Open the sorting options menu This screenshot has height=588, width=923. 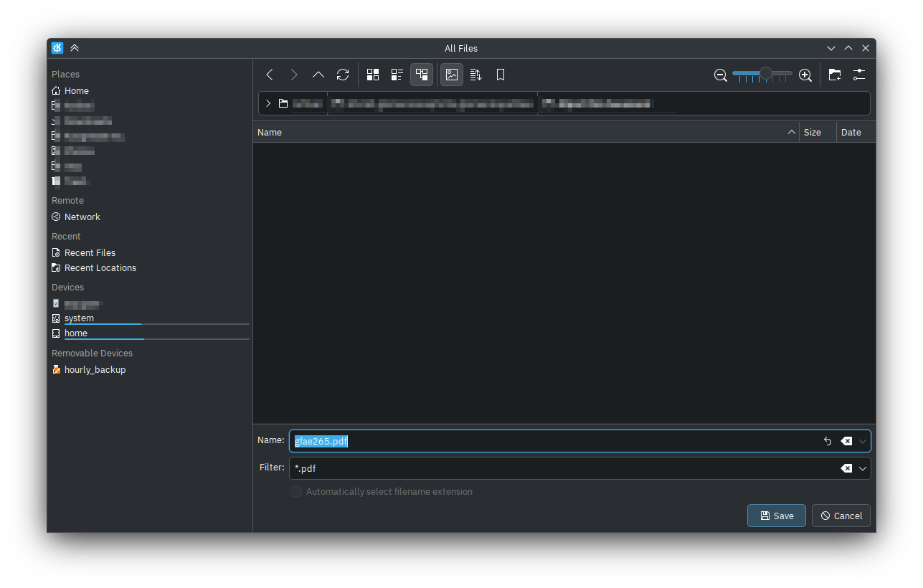click(476, 75)
